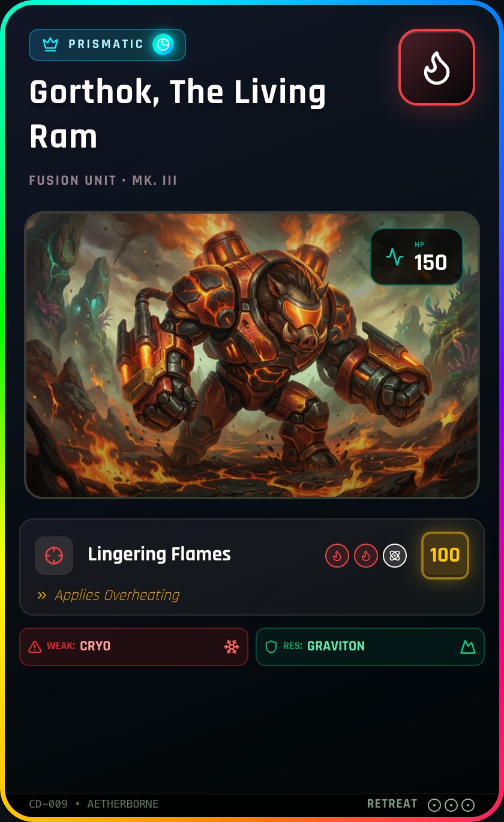Screen dimensions: 504x822
Task: Click the 150 HP value panel
Action: click(x=416, y=257)
